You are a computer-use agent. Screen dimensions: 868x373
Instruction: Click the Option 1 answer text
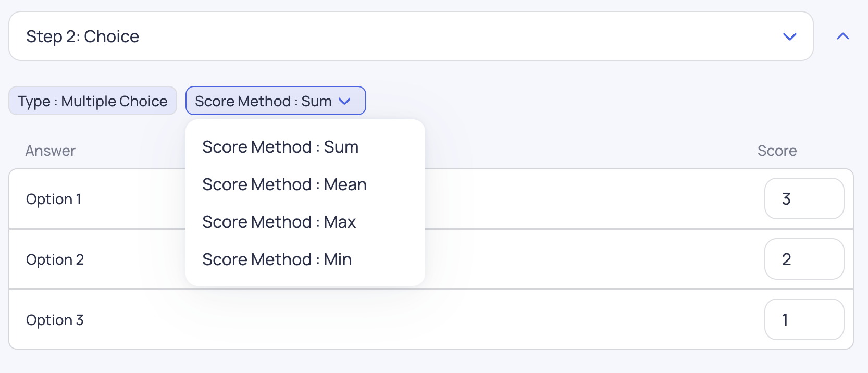pos(54,199)
